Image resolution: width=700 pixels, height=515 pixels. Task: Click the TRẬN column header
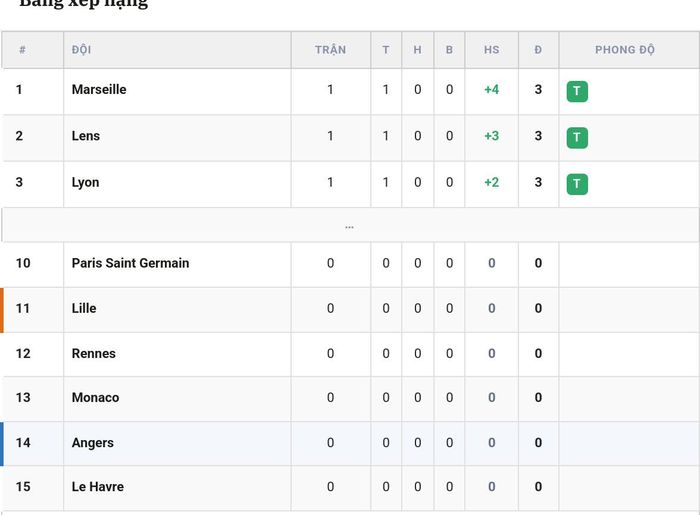[x=330, y=50]
